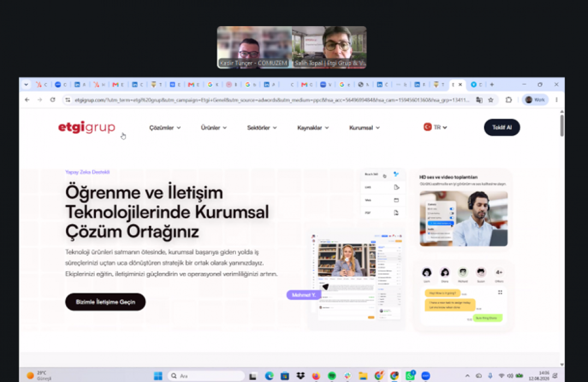
Task: Open the Kaynaklar menu item
Action: (x=313, y=128)
